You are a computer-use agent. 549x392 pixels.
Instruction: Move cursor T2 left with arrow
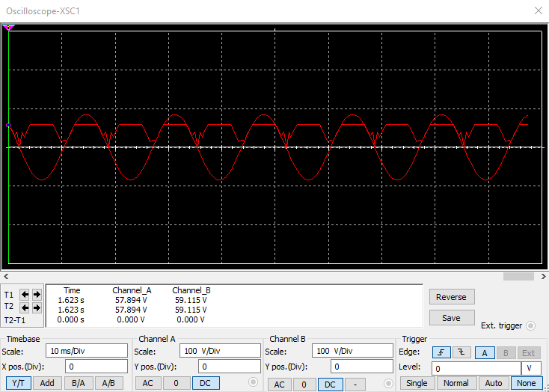point(25,308)
